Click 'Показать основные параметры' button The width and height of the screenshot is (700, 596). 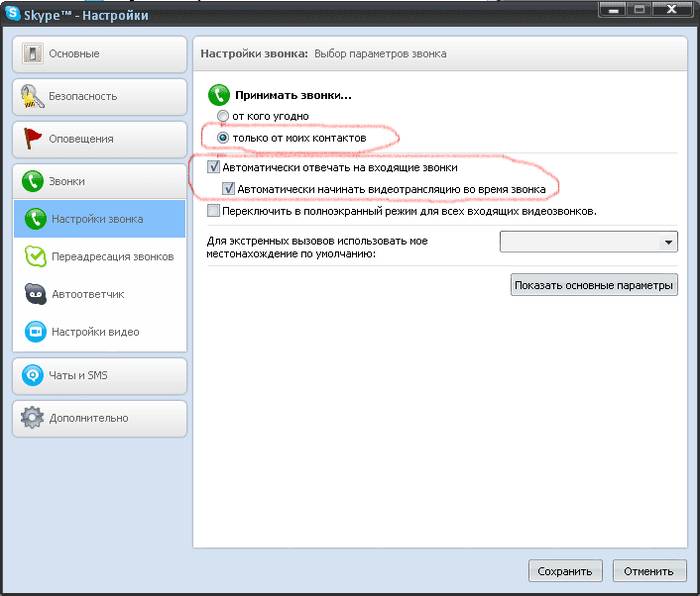tap(594, 285)
